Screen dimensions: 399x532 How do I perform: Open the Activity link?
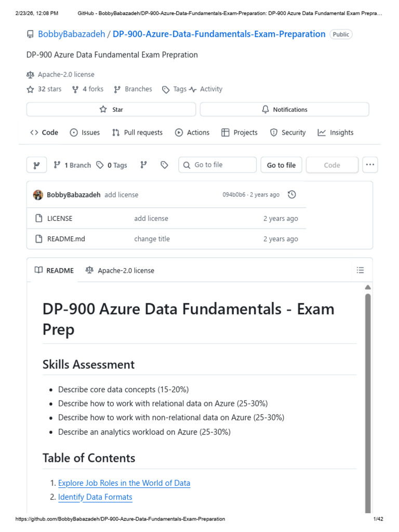tap(211, 89)
